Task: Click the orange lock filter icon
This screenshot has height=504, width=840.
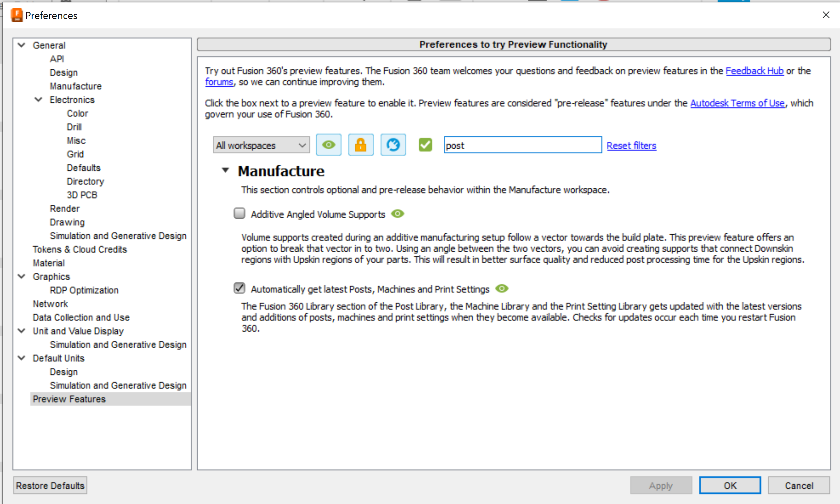Action: tap(360, 145)
